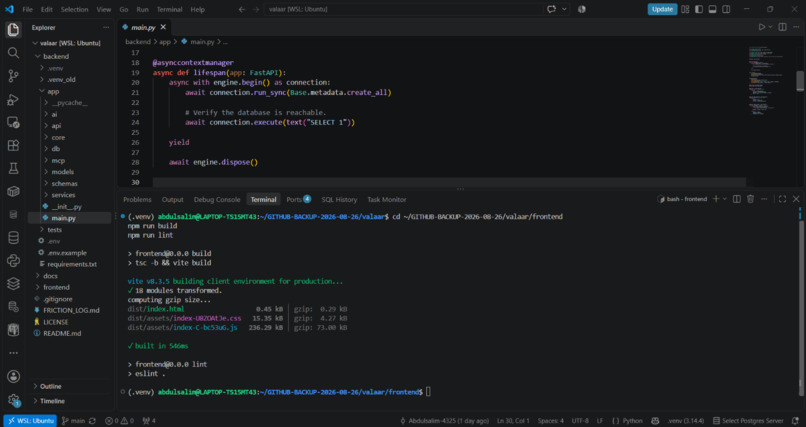Open Copilot dropdown arrow in title bar
Viewport: 806px width, 427px height.
click(x=564, y=9)
